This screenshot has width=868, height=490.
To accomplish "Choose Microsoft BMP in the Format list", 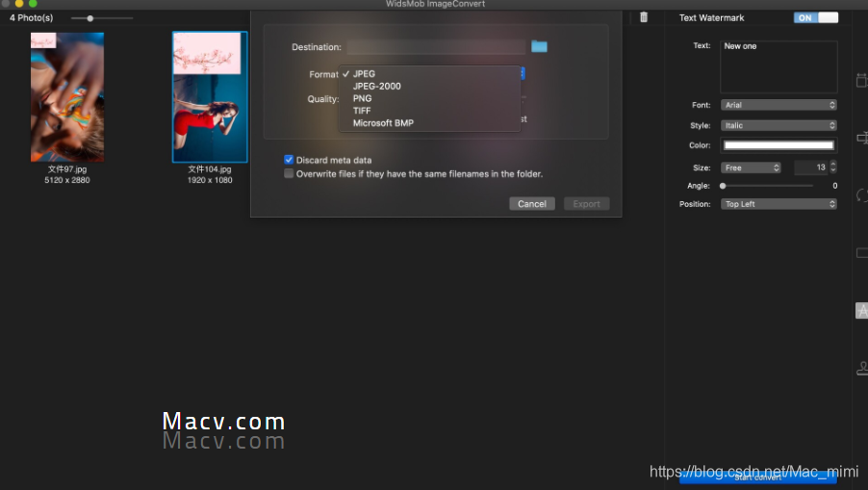I will point(383,123).
